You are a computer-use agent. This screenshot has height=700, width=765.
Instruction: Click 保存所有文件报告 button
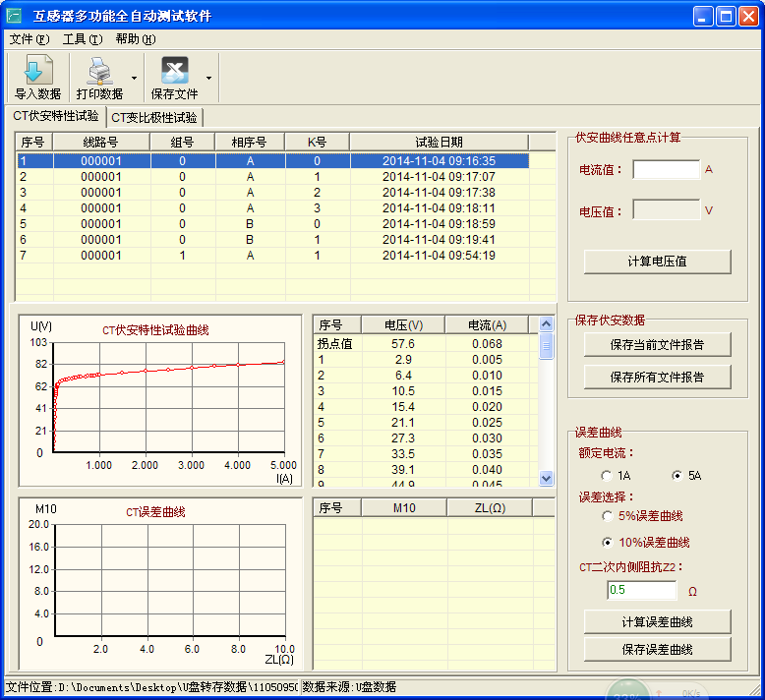tap(657, 378)
